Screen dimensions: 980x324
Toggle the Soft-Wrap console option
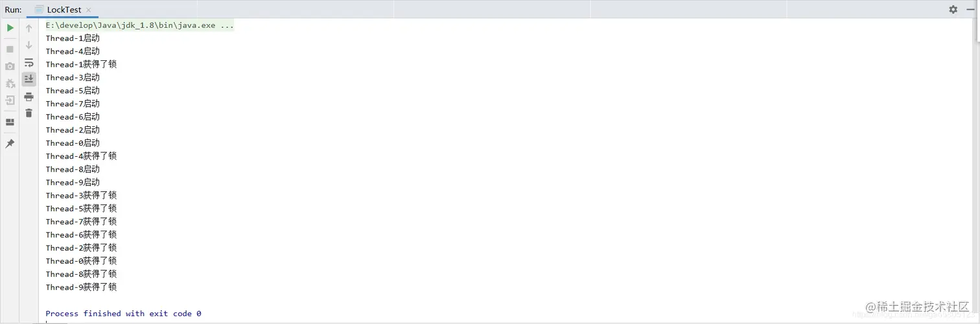tap(29, 63)
